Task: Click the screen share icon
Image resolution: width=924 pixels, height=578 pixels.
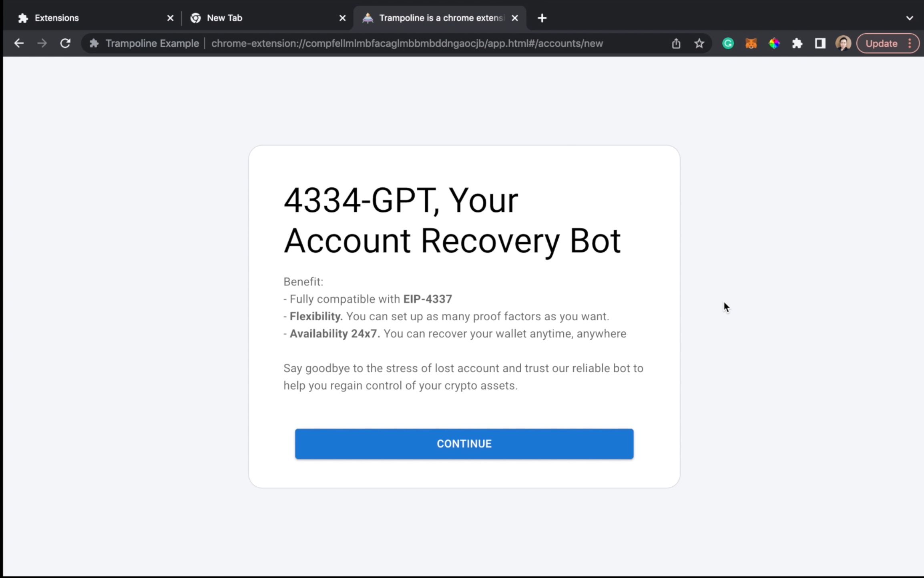Action: point(676,43)
